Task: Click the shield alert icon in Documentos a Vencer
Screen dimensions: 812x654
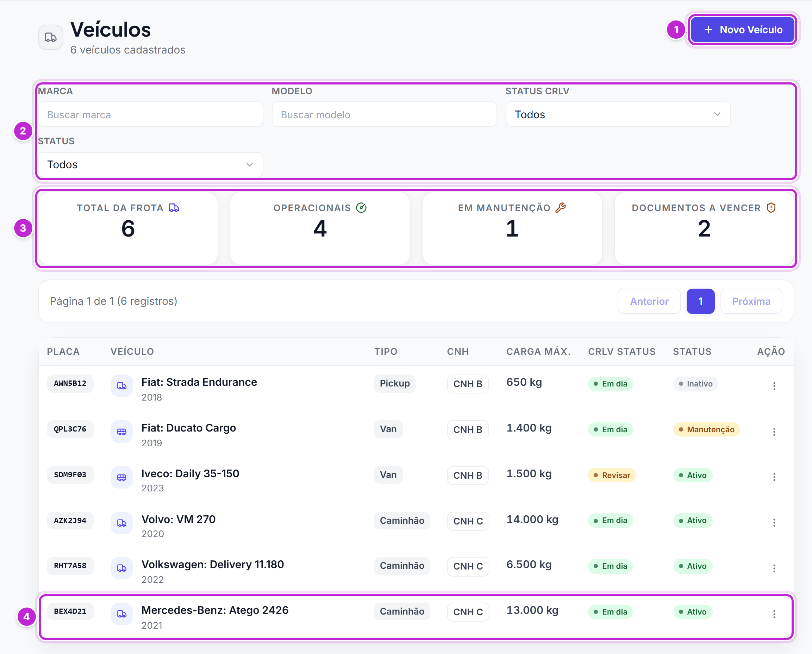Action: point(771,208)
